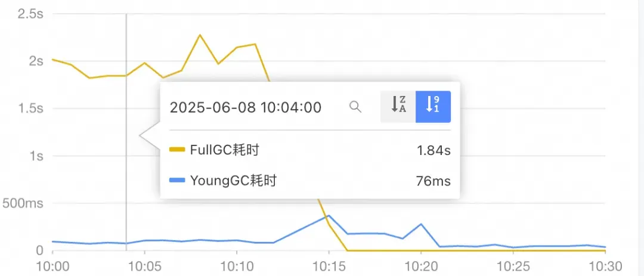Click the 10:25 x-axis tick label
The width and height of the screenshot is (644, 276).
tap(513, 265)
